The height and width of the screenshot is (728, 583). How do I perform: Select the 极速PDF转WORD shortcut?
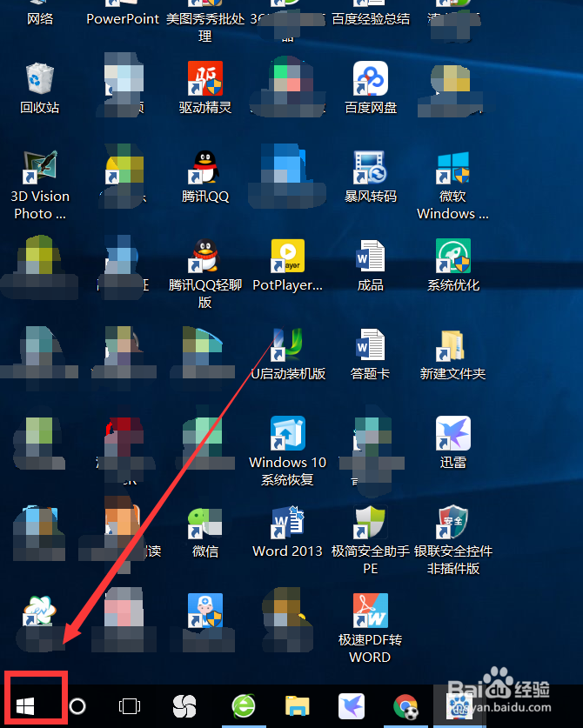370,611
